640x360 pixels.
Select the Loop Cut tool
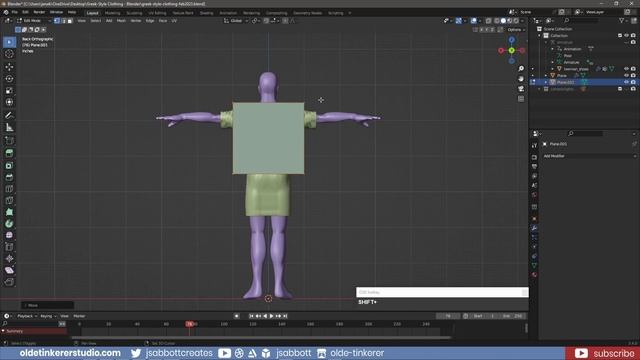(9, 189)
